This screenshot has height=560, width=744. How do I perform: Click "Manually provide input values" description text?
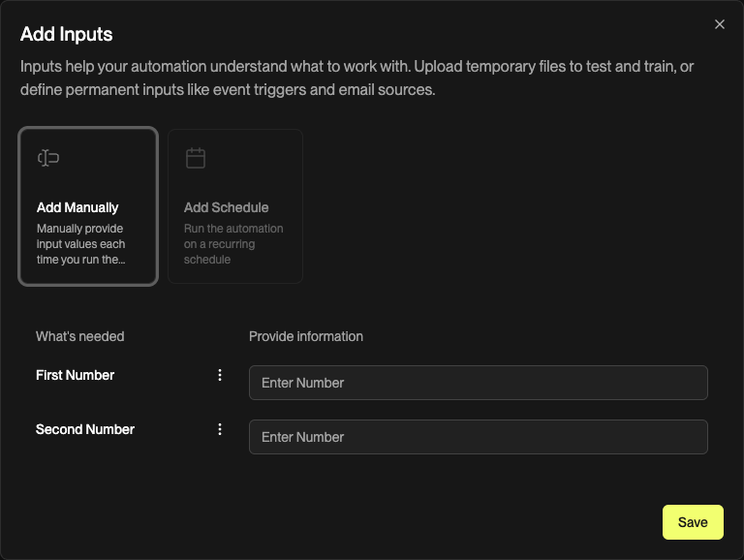81,244
